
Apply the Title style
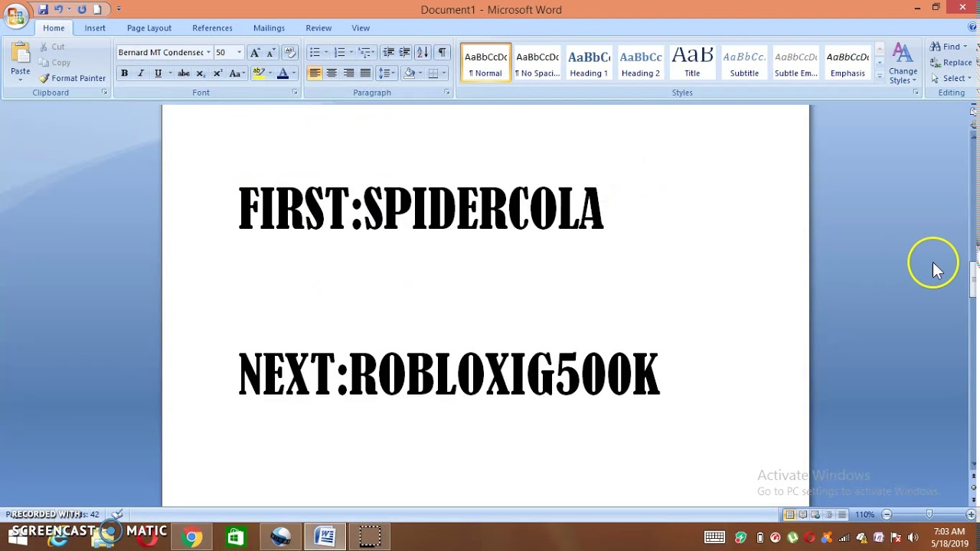point(692,63)
